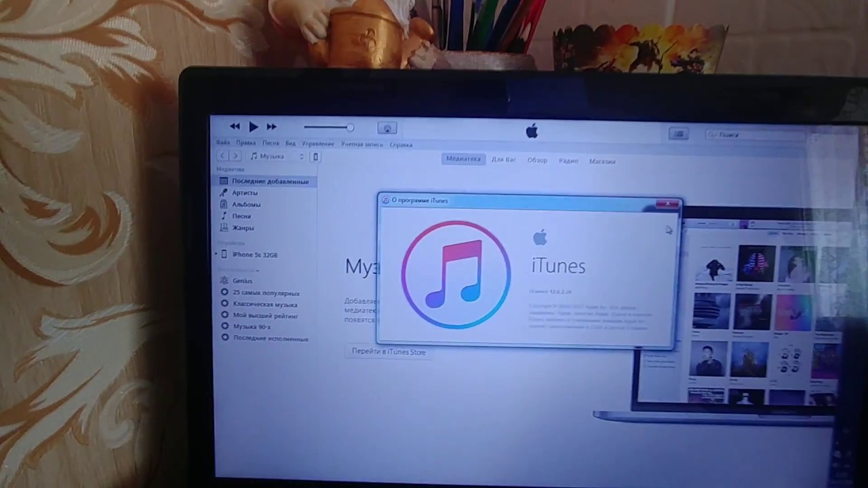Go forward with the right navigation arrow
Viewport: 868px width, 488px height.
[235, 156]
